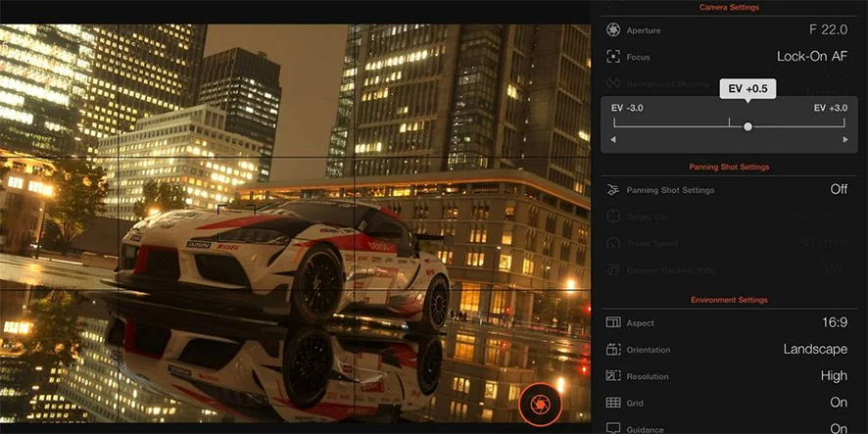Select the Panning Shot Settings row label
The width and height of the screenshot is (868, 434).
pos(670,190)
